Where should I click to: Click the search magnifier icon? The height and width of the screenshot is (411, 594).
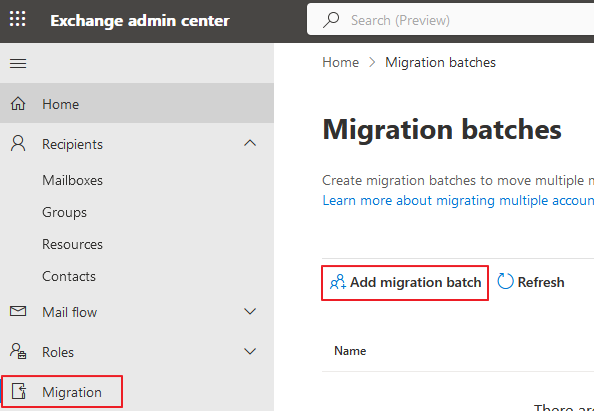[x=331, y=20]
